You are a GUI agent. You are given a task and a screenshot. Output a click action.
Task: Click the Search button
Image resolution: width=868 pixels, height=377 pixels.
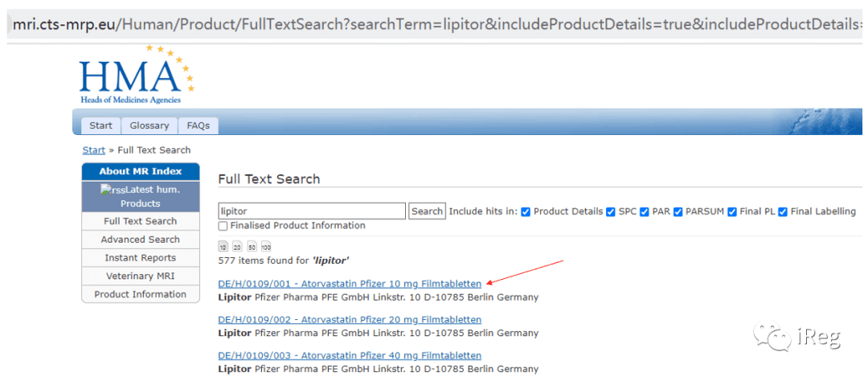click(x=428, y=211)
